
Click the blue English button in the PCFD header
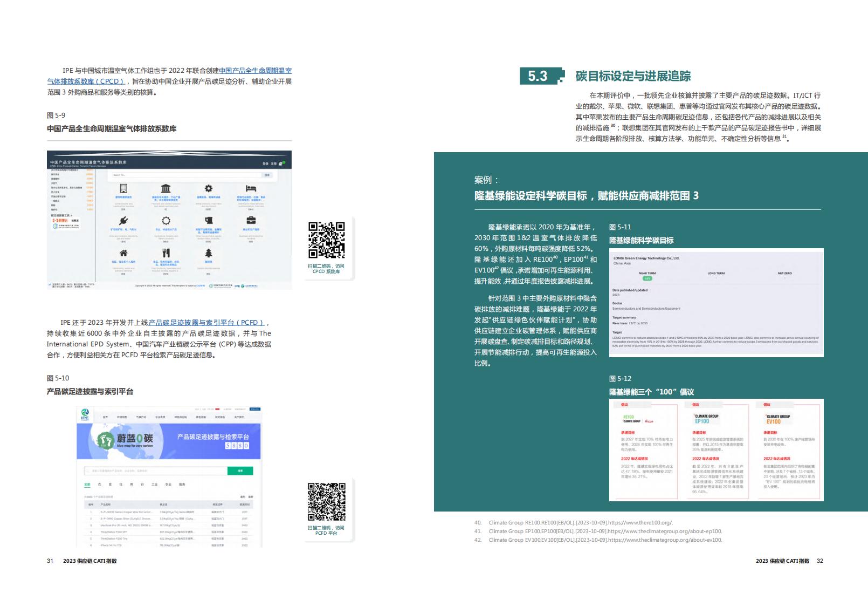tap(254, 409)
